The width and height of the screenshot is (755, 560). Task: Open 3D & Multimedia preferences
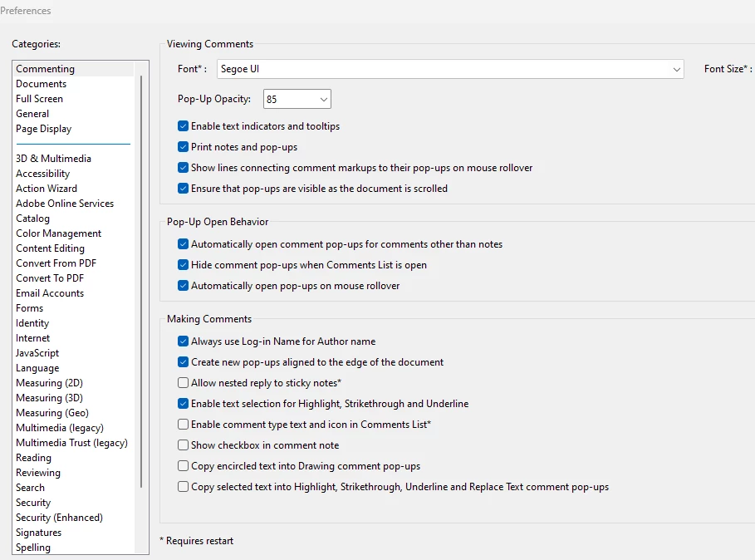coord(74,159)
